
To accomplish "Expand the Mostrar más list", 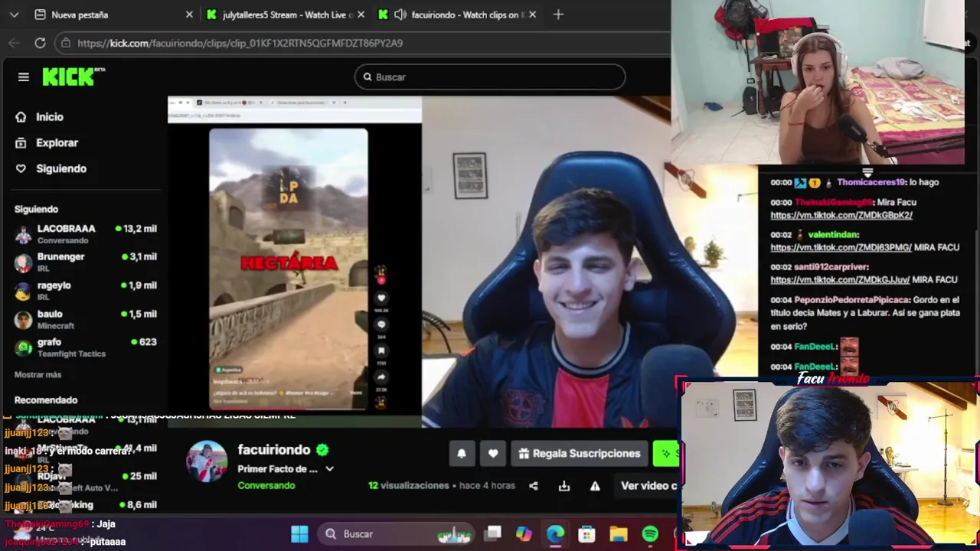I will point(38,375).
